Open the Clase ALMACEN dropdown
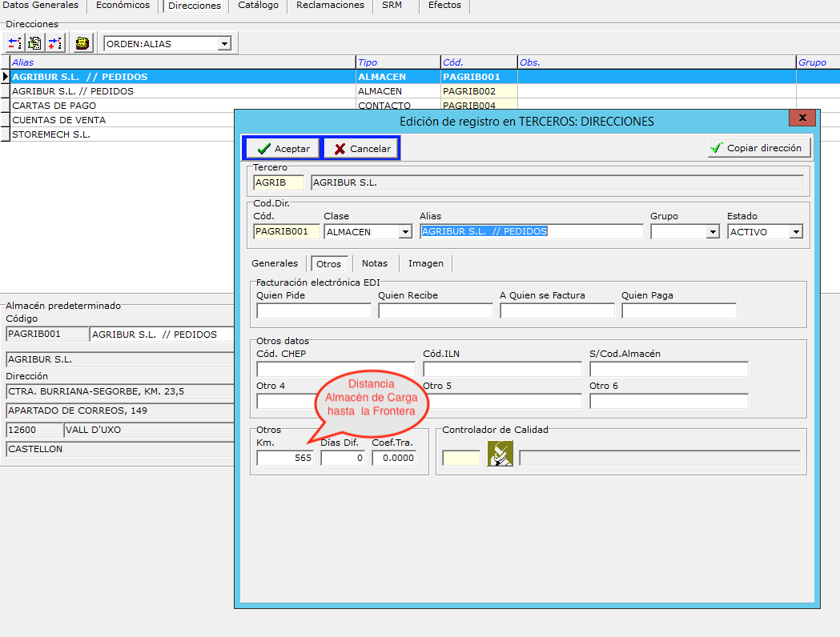Image resolution: width=840 pixels, height=637 pixels. pos(405,232)
